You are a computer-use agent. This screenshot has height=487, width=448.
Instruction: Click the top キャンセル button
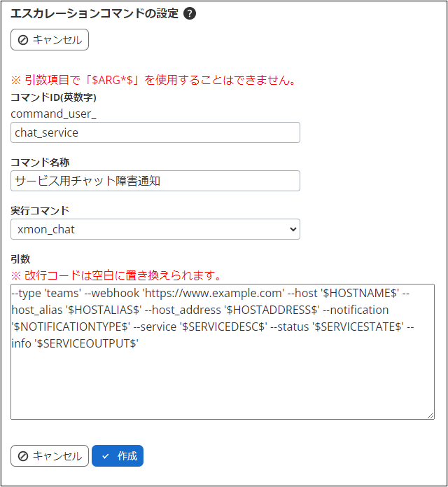(x=50, y=40)
